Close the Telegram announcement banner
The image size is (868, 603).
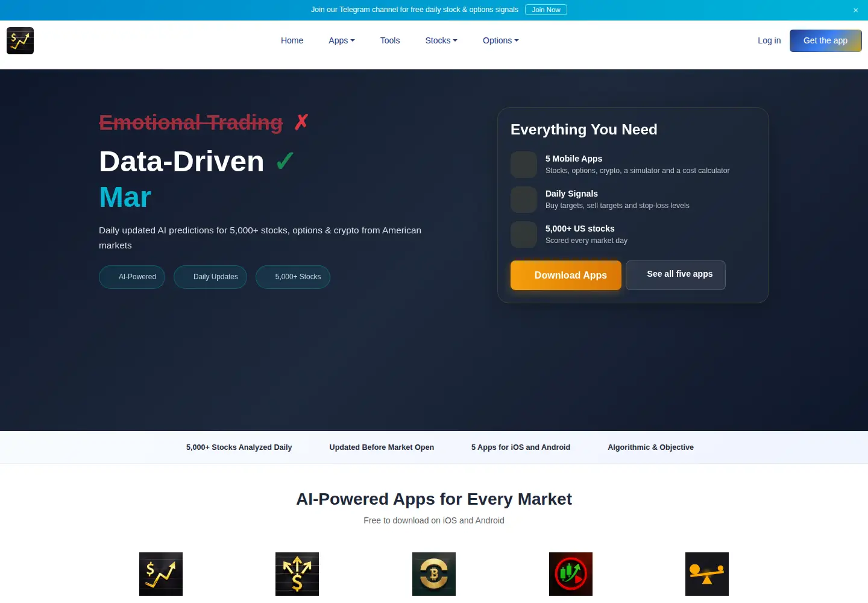coord(855,10)
